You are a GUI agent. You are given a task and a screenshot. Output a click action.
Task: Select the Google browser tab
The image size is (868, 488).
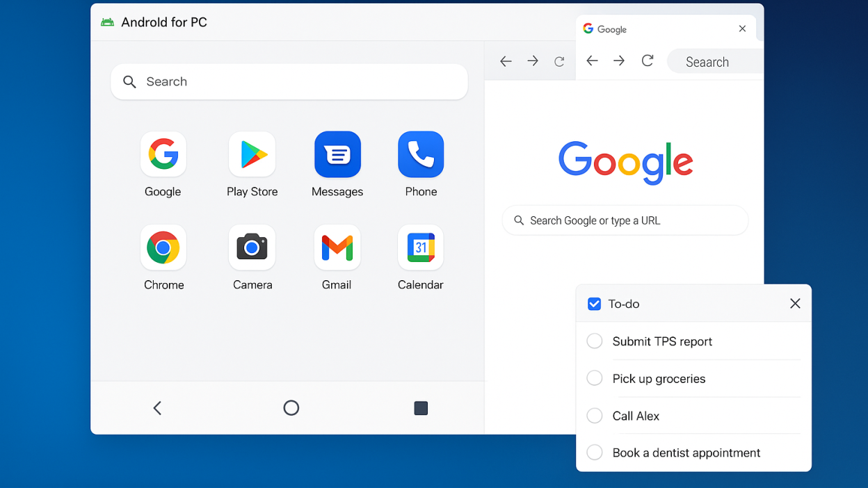(666, 29)
